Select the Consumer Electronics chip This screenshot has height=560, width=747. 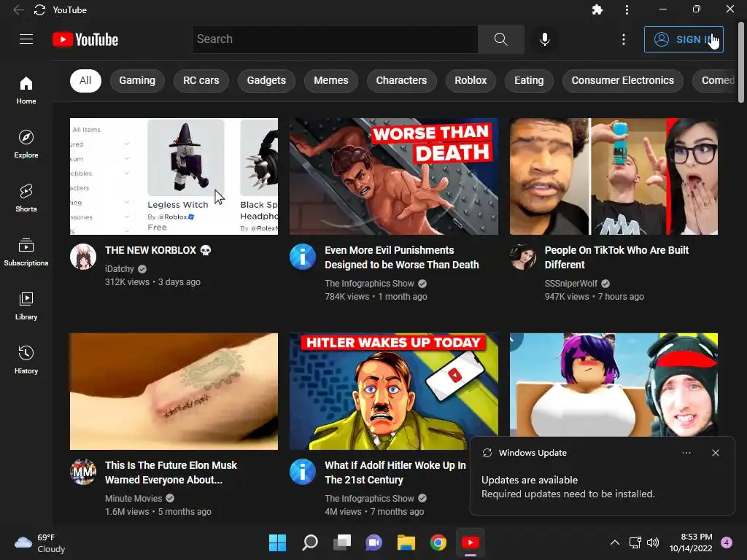[x=623, y=80]
